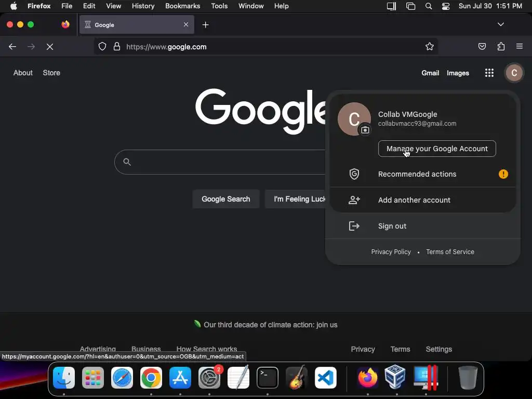
Task: Sign out of the Google account
Action: click(x=423, y=226)
